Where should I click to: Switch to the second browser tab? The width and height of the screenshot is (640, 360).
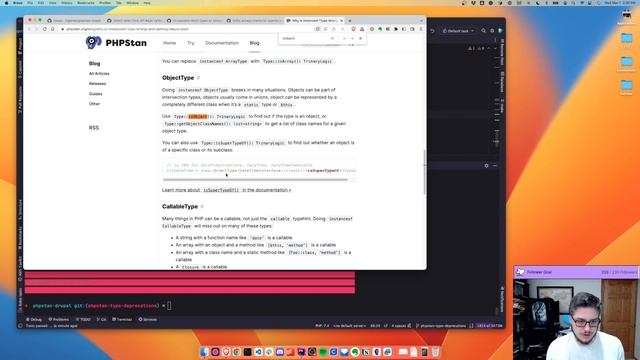[x=134, y=20]
